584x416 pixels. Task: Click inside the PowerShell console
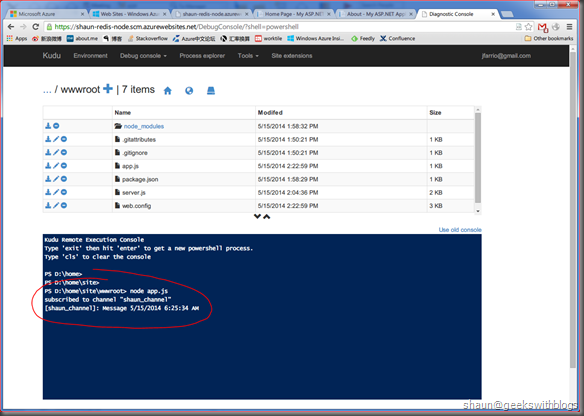(262, 317)
